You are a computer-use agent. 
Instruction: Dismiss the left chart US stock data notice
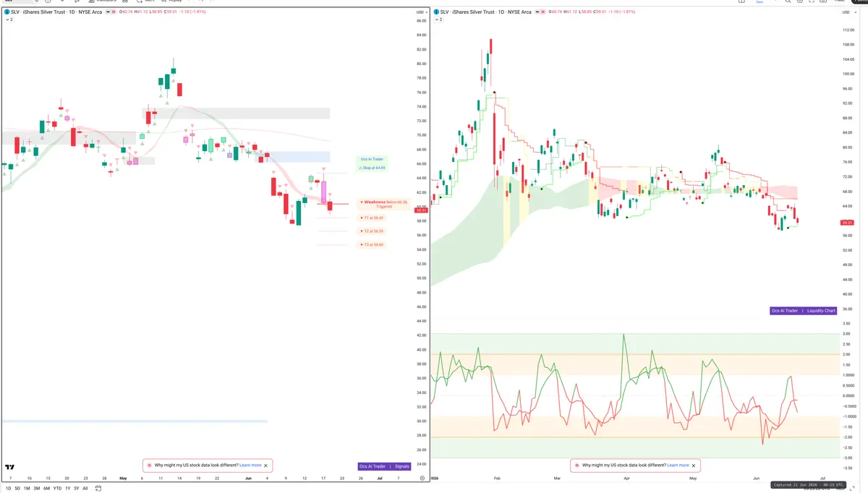[x=265, y=466]
